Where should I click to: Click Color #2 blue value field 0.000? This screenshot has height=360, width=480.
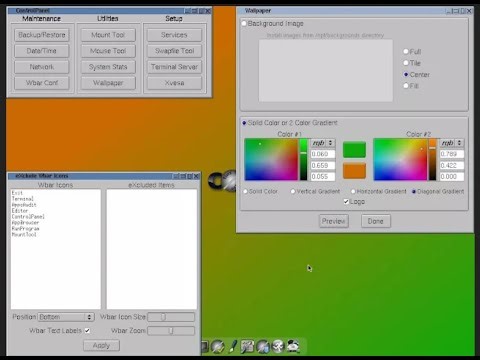tap(452, 177)
